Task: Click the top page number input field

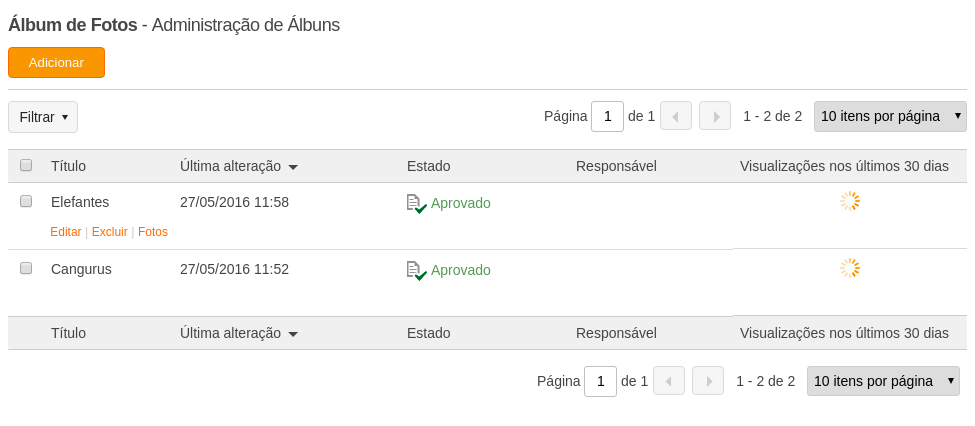Action: pyautogui.click(x=608, y=116)
